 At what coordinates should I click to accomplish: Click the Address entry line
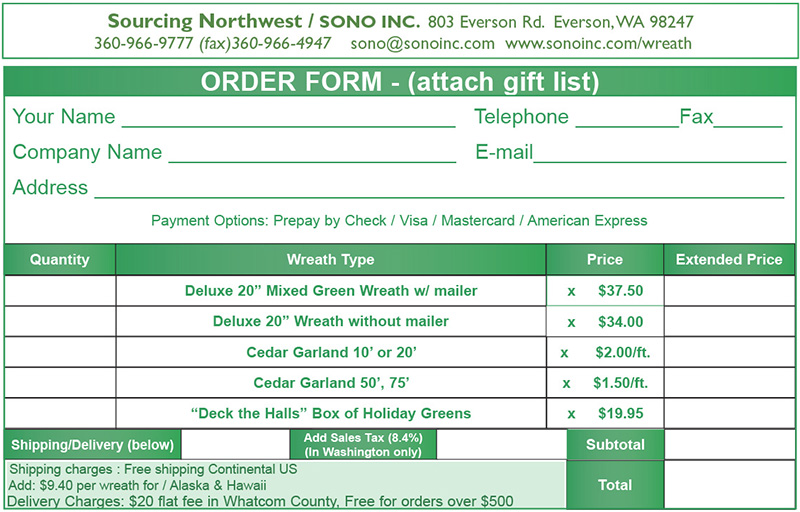click(x=439, y=189)
